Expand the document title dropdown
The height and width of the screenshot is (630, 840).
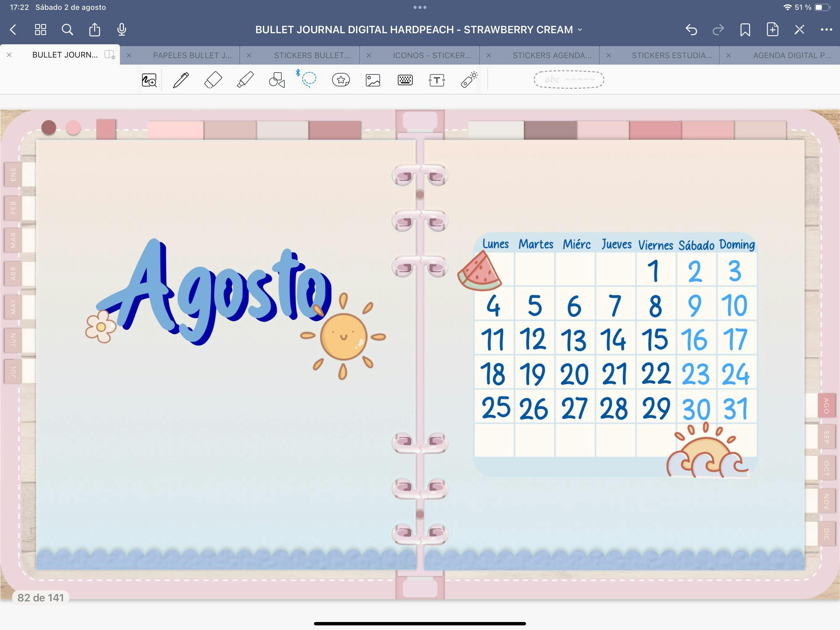click(x=580, y=30)
